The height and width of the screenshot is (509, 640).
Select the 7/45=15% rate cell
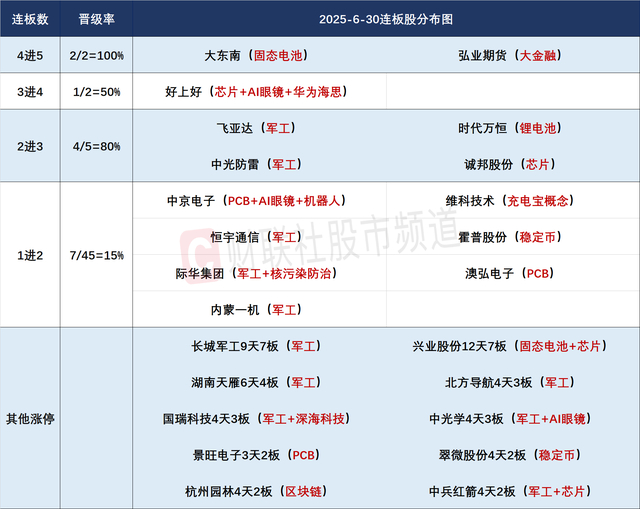[x=96, y=255]
